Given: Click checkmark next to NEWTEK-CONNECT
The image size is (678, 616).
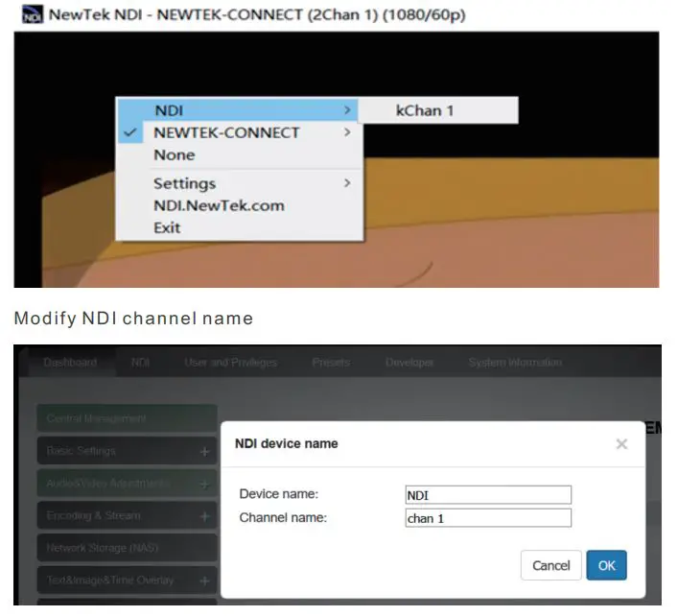Looking at the screenshot, I should [129, 132].
